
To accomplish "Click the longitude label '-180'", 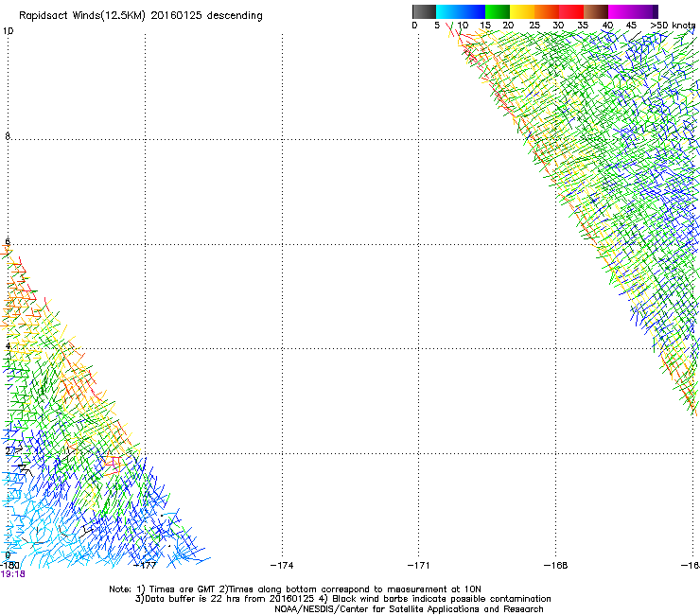I will pos(9,566).
